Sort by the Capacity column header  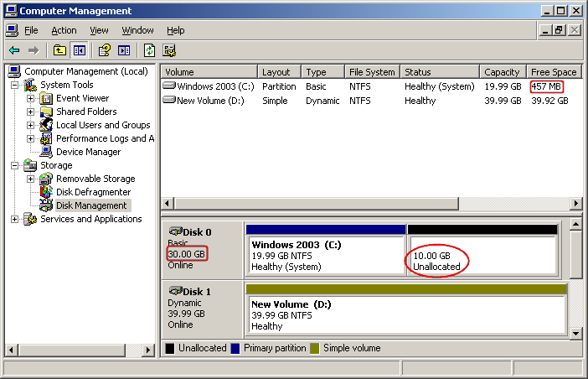click(x=503, y=71)
